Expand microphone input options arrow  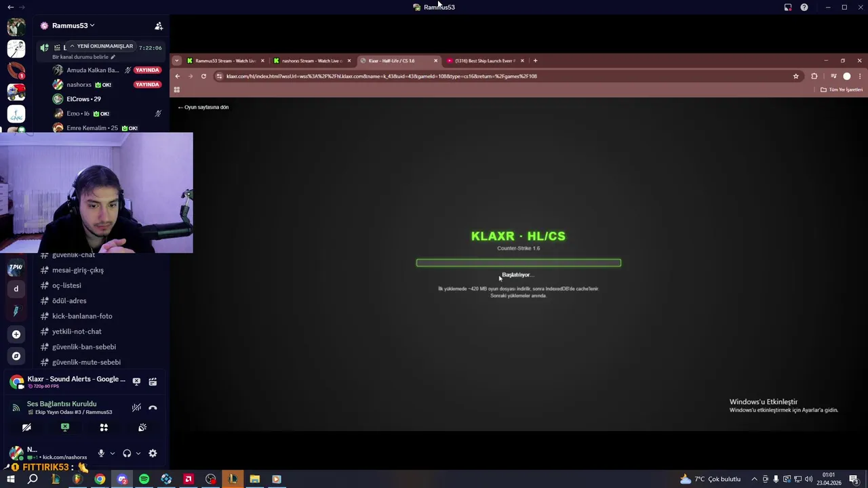coord(112,453)
